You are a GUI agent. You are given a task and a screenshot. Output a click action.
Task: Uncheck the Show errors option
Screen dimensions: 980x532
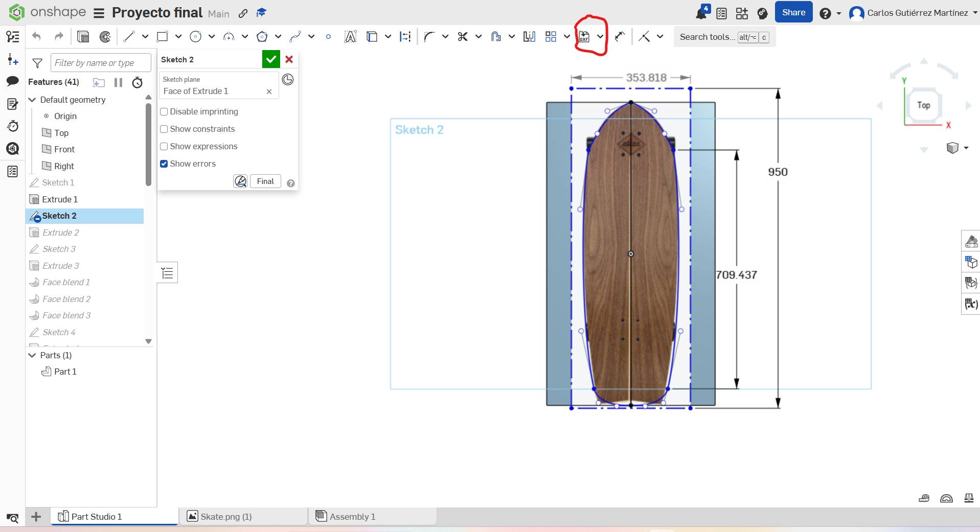(164, 164)
